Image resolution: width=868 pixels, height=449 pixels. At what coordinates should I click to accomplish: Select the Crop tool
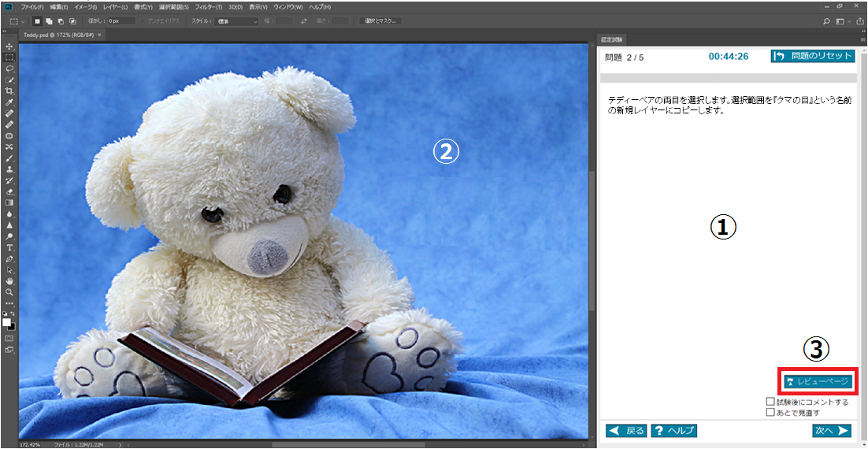(9, 91)
